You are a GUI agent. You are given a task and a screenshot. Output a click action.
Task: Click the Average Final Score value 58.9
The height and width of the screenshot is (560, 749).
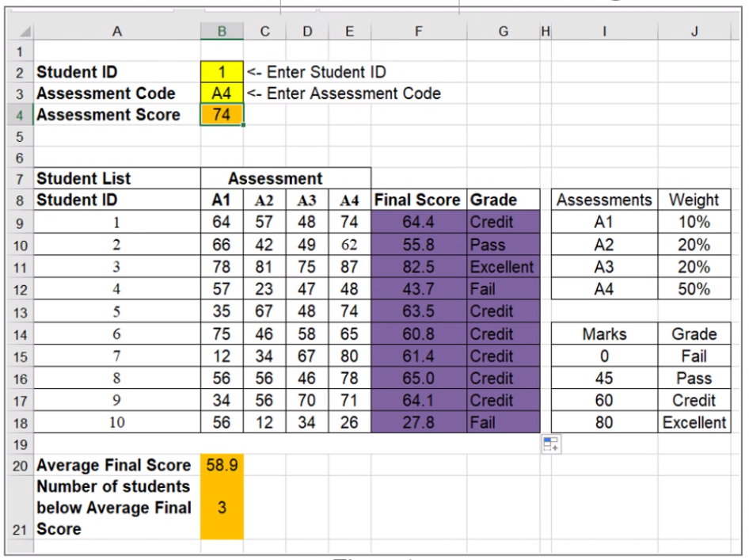tap(221, 466)
